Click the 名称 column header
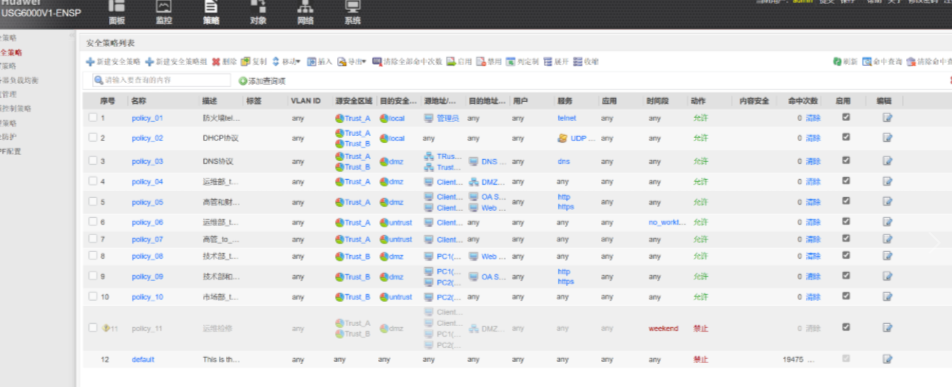 point(138,101)
